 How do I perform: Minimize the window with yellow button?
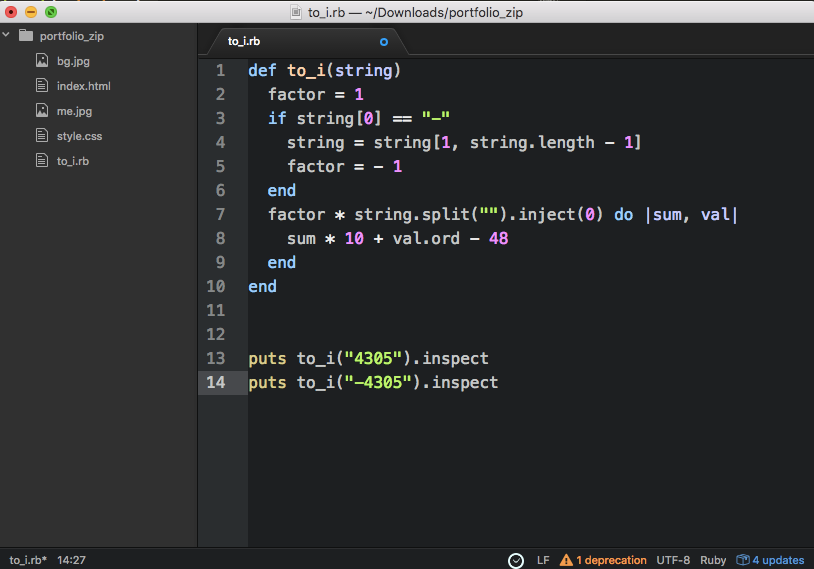click(x=31, y=12)
